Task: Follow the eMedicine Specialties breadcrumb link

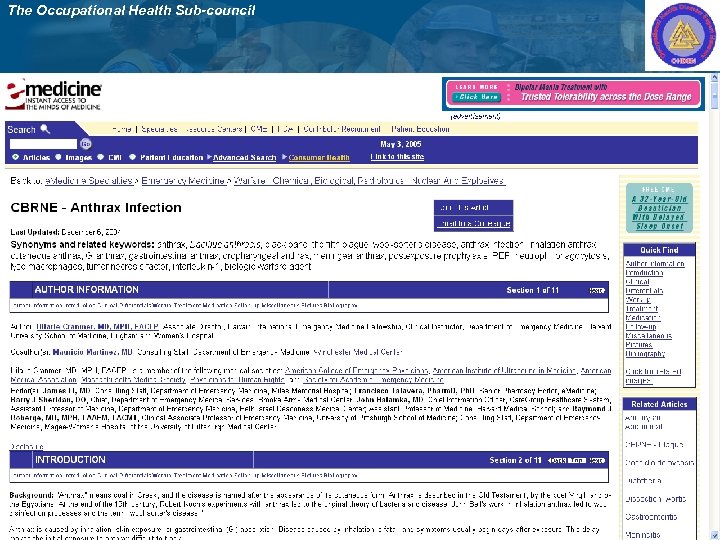Action: point(89,180)
